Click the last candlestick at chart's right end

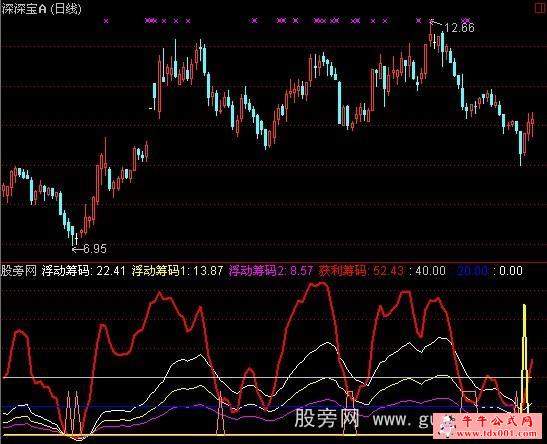click(x=532, y=124)
